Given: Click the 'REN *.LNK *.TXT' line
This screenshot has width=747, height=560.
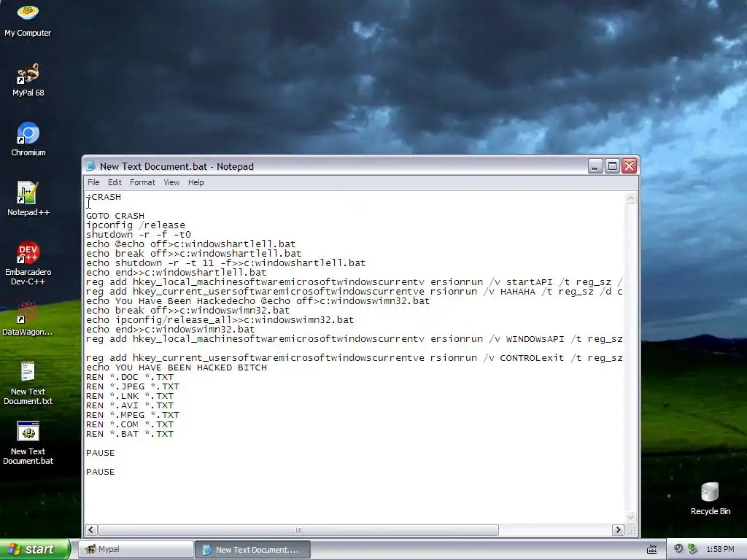Looking at the screenshot, I should pos(130,396).
